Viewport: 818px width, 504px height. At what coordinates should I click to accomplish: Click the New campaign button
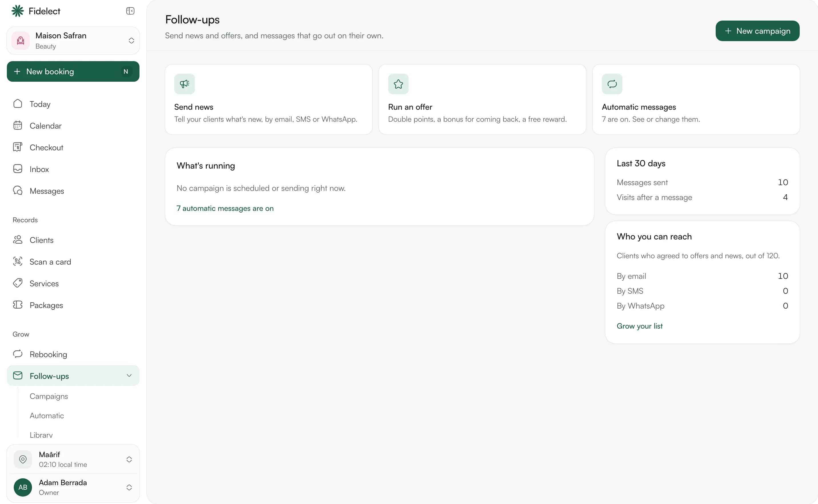point(757,31)
